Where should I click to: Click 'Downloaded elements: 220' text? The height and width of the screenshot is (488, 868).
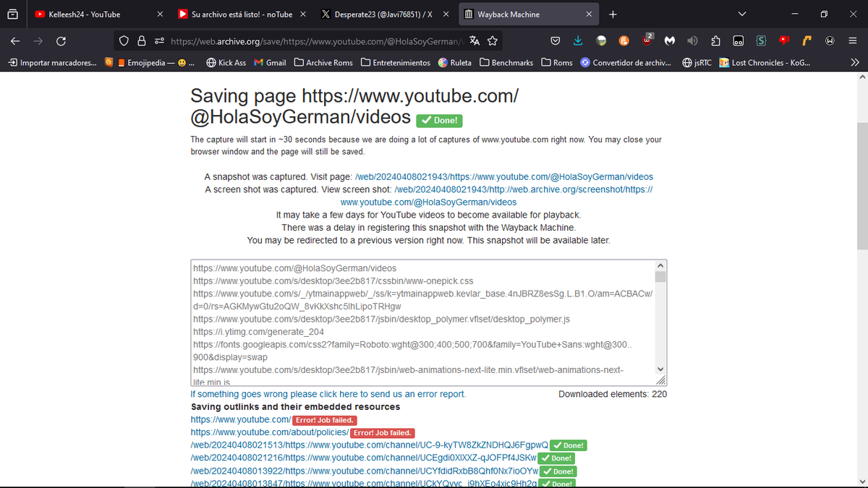click(x=613, y=394)
